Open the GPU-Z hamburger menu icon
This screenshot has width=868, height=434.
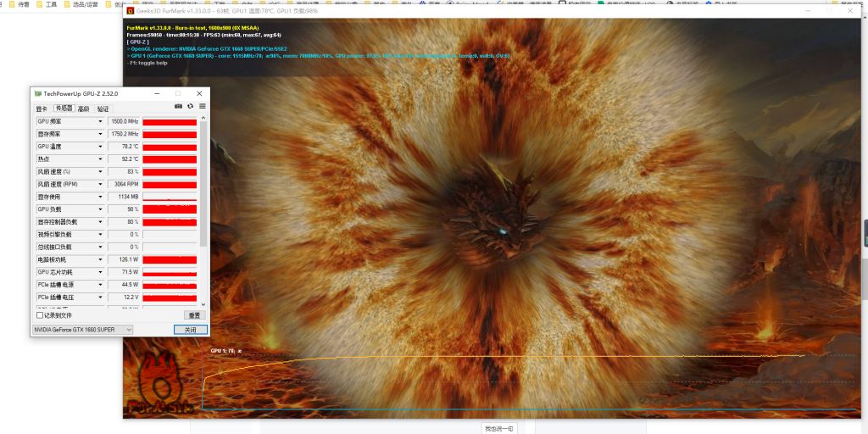tap(202, 106)
